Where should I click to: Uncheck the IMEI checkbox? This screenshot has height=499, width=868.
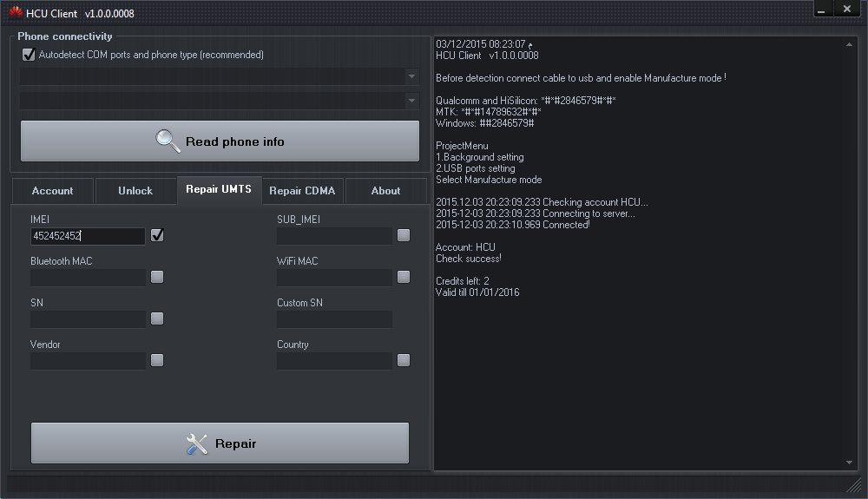(157, 235)
